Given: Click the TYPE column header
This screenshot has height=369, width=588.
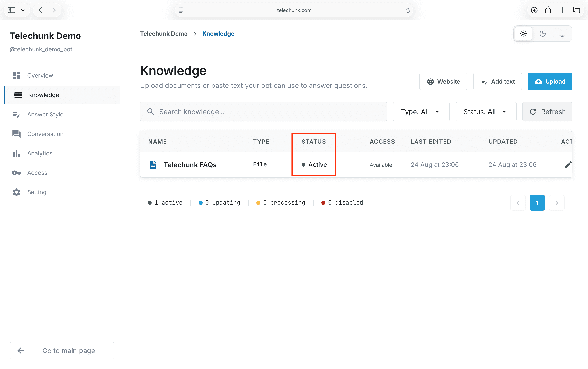Looking at the screenshot, I should 261,142.
